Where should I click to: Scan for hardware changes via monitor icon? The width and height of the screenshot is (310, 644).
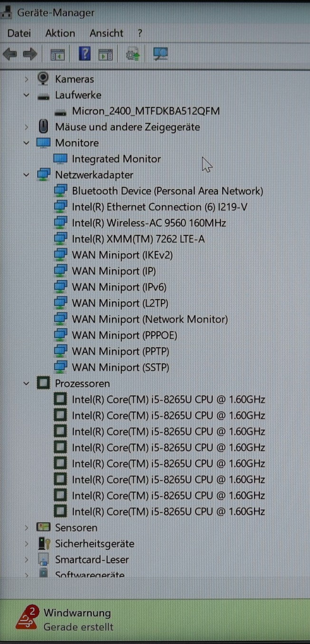pyautogui.click(x=160, y=54)
